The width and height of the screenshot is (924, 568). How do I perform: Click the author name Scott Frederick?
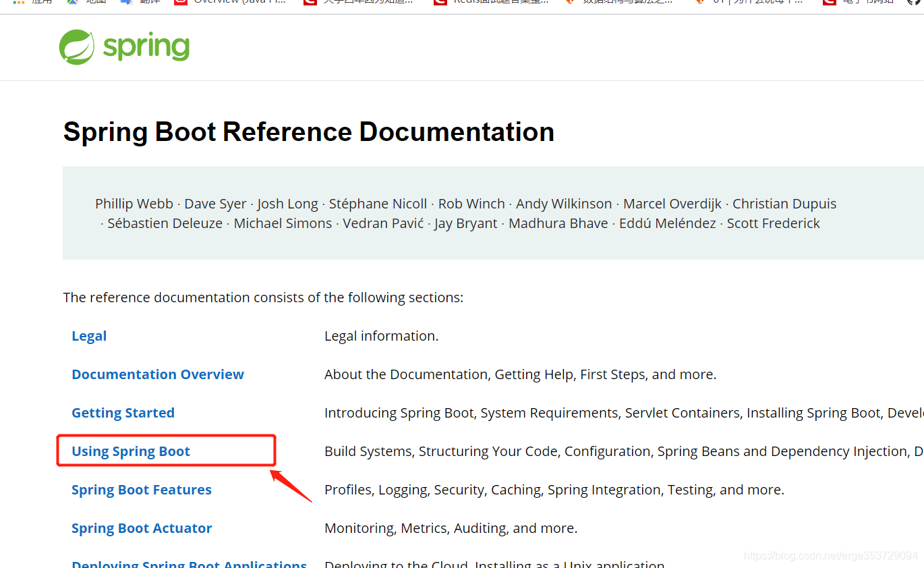point(774,223)
